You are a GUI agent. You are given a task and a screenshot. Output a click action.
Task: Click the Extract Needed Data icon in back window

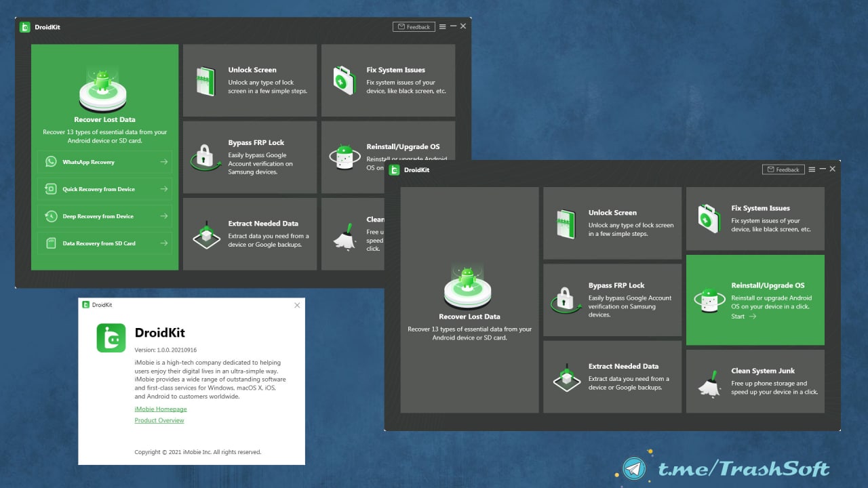pyautogui.click(x=205, y=234)
